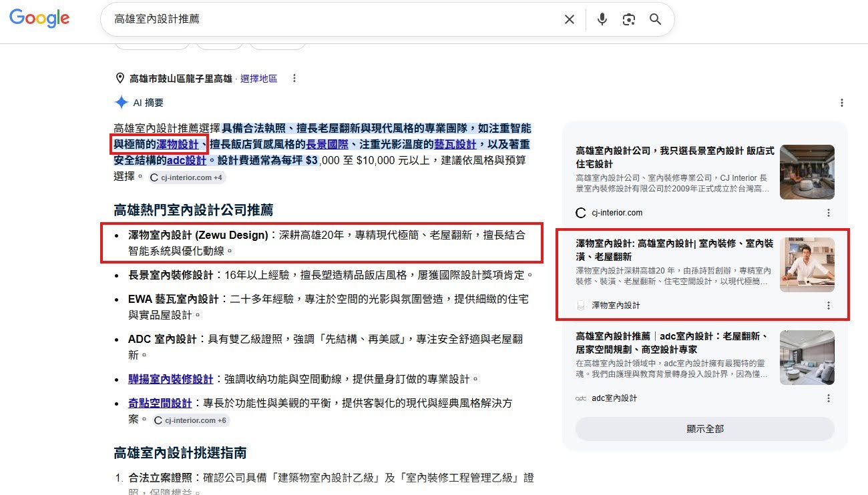Click the ADC 室內設計 list entry
The image size is (868, 495).
326,347
